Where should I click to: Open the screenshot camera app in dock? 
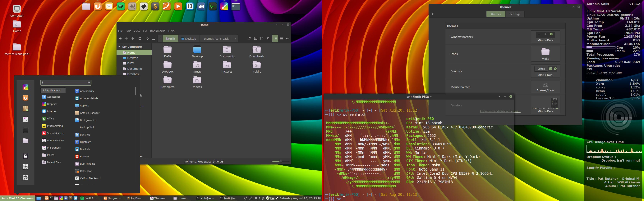[201, 7]
